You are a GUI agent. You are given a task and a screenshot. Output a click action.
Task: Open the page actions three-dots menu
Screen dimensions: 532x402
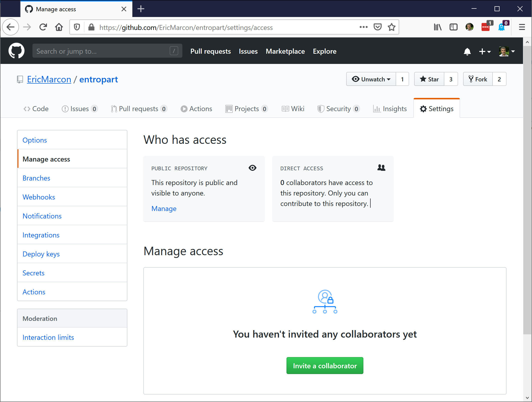(363, 27)
